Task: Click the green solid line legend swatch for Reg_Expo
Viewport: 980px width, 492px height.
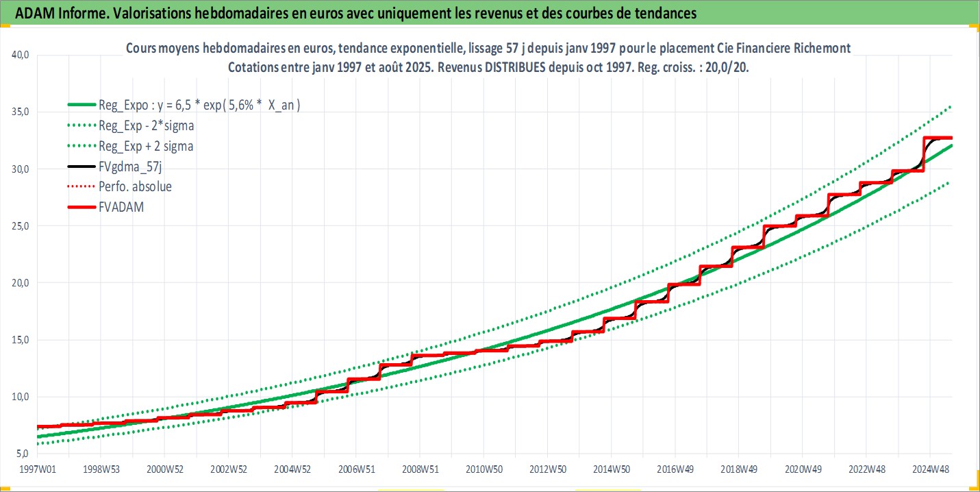Action: click(81, 105)
